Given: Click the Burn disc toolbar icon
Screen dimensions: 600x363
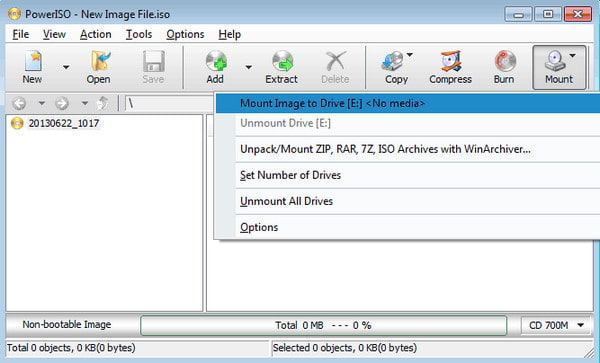Looking at the screenshot, I should (505, 61).
